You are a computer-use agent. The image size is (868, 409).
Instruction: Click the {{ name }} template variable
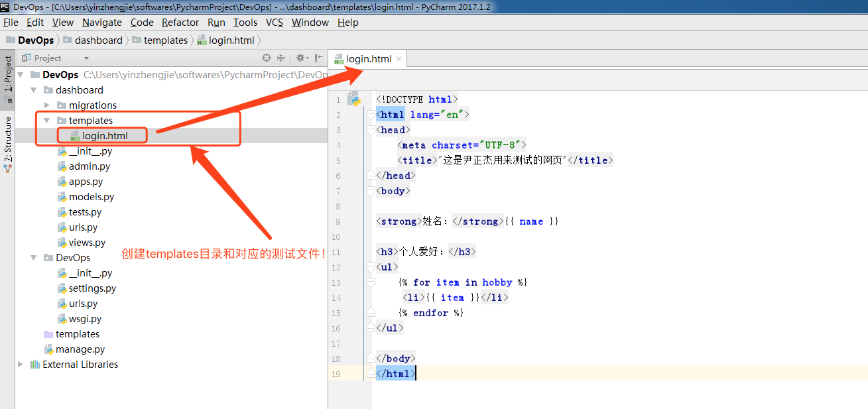[x=531, y=221]
